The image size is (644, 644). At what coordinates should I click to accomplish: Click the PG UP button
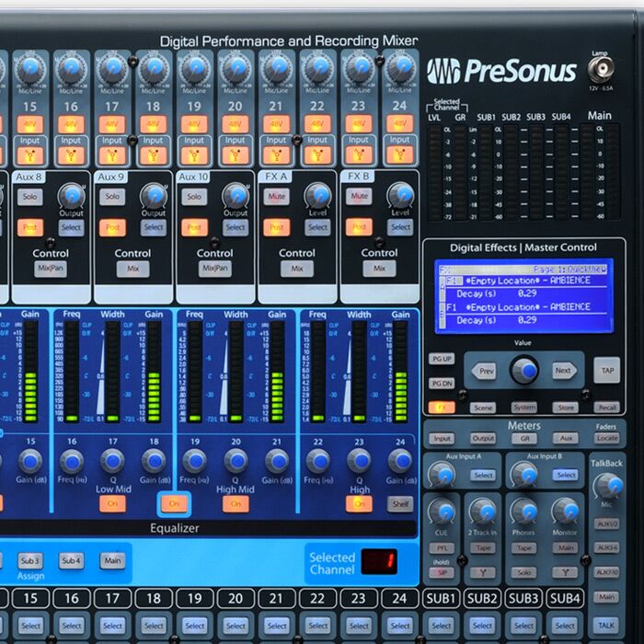442,359
